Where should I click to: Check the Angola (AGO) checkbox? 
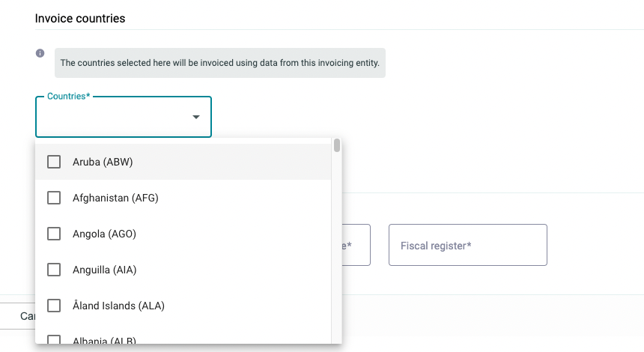tap(54, 234)
